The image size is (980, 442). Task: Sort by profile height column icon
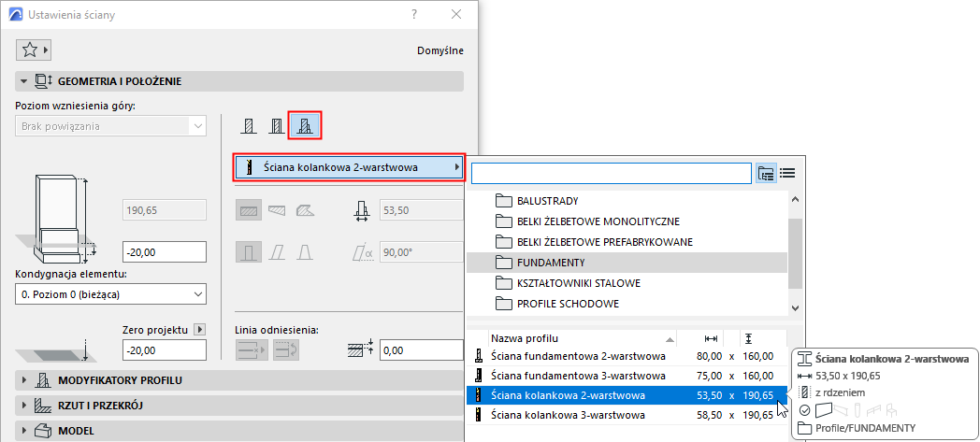pos(748,338)
